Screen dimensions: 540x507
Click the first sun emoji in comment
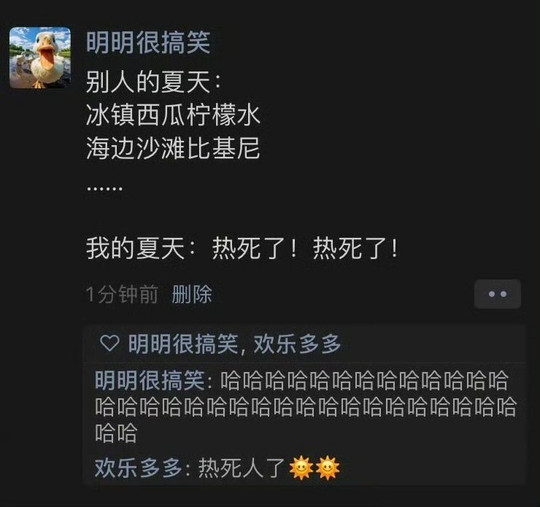(301, 468)
